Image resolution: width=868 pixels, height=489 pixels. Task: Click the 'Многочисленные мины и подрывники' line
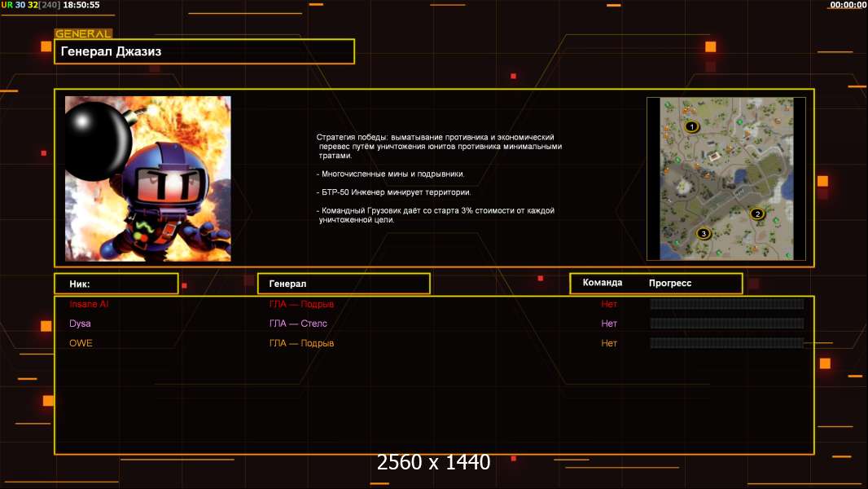[390, 174]
